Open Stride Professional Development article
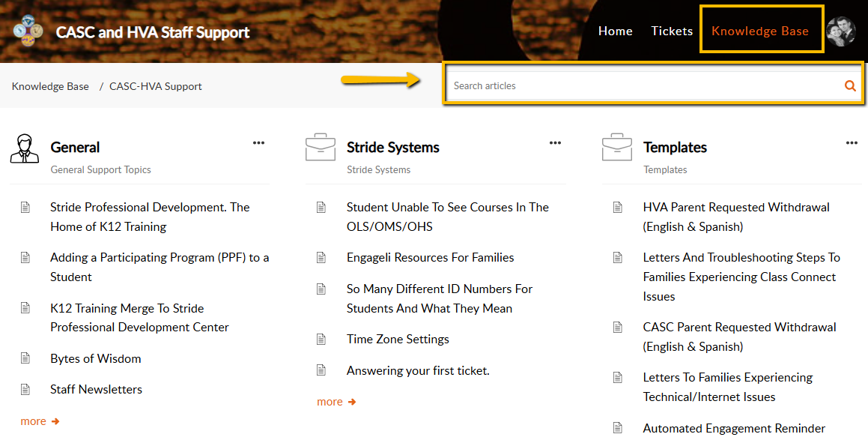Screen dimensions: 868x446 click(150, 217)
